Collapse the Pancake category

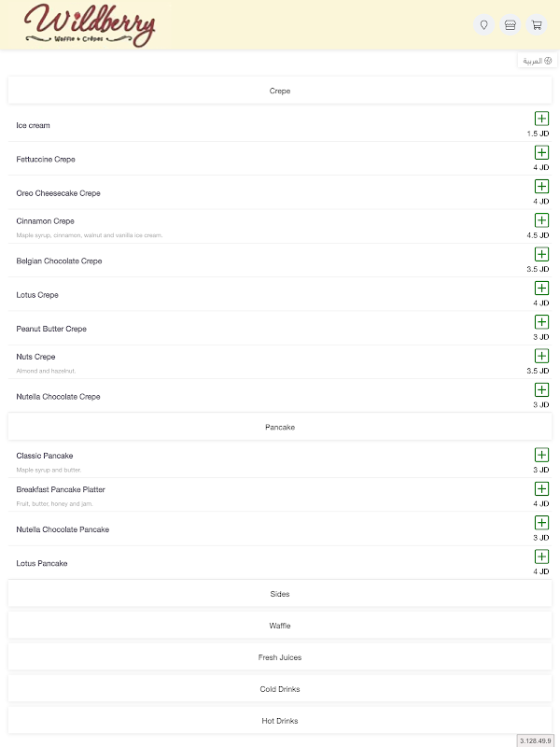pos(280,427)
